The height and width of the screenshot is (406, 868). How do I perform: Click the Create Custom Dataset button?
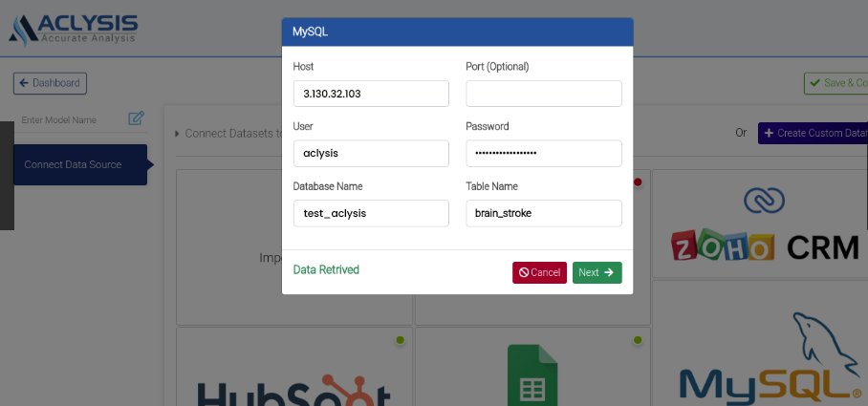click(x=813, y=133)
